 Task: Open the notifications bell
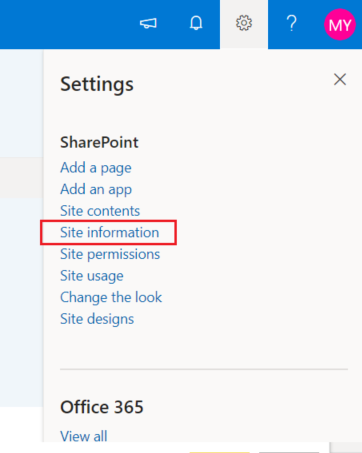pyautogui.click(x=196, y=23)
